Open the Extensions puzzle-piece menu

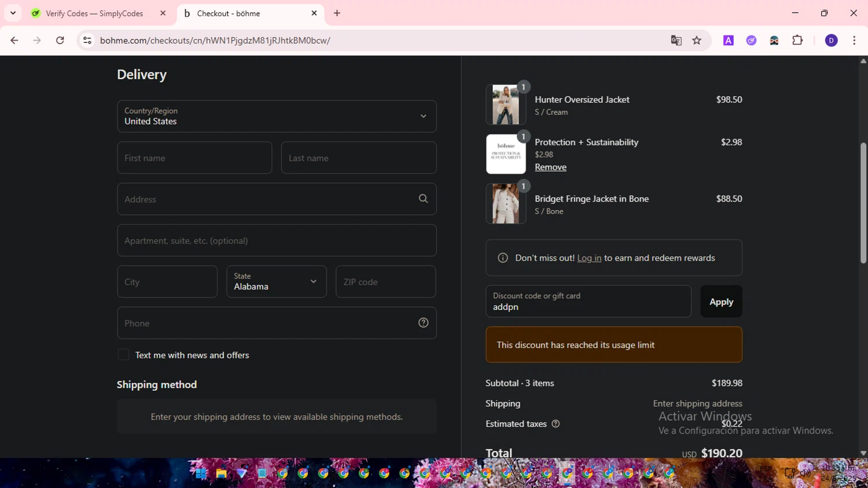[x=797, y=41]
